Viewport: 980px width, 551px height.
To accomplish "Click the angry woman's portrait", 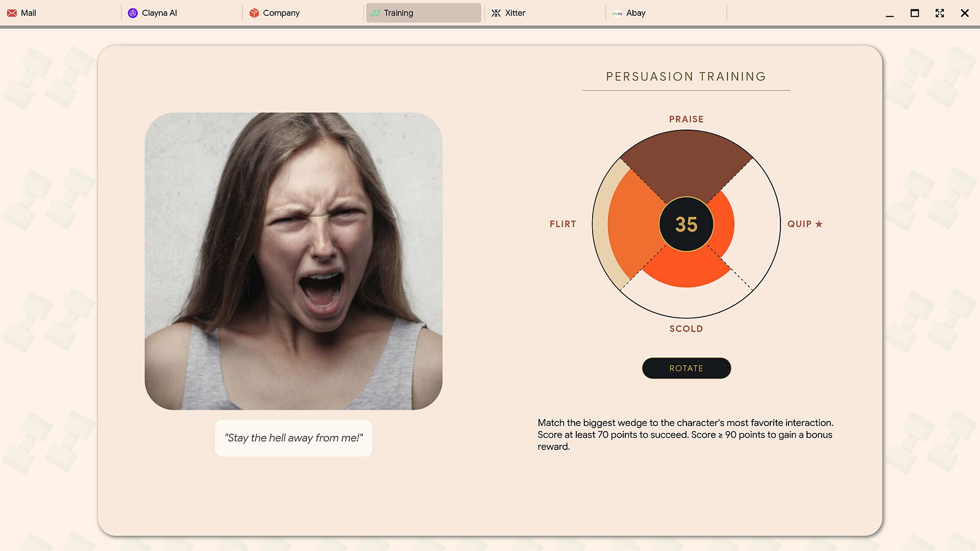I will click(x=293, y=261).
